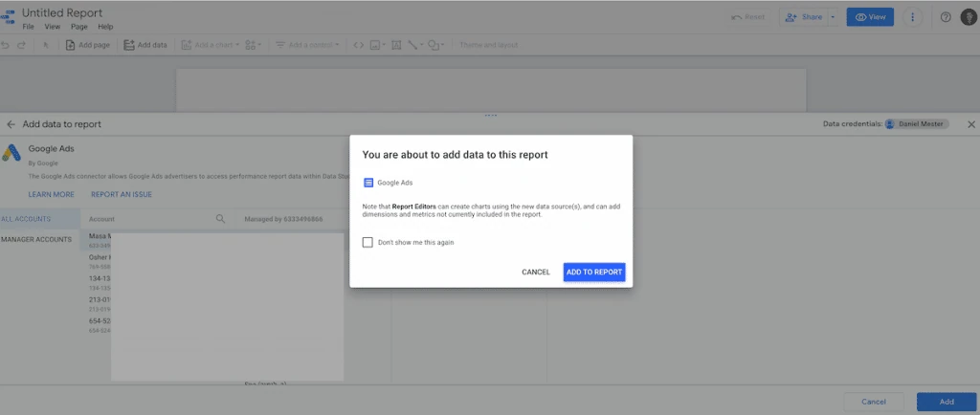The width and height of the screenshot is (980, 415).
Task: Open the Page menu
Action: tap(78, 27)
